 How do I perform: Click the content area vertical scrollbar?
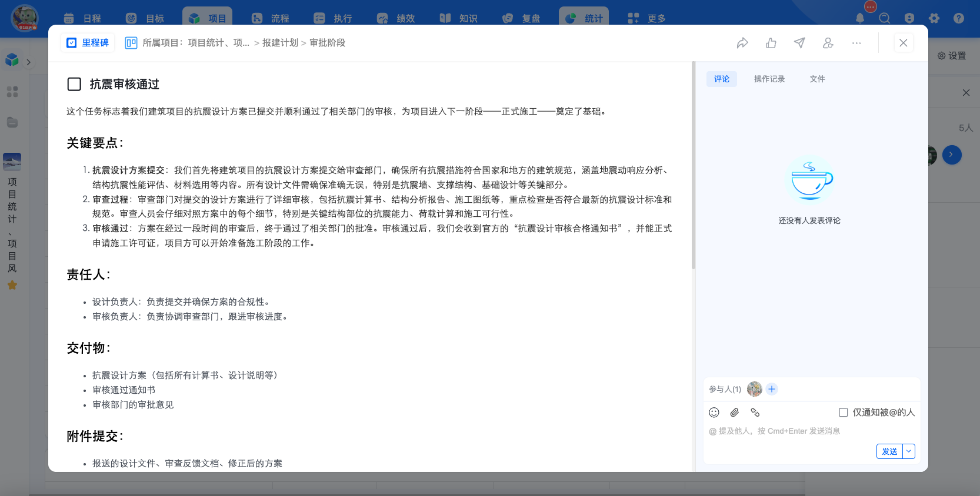[x=694, y=165]
